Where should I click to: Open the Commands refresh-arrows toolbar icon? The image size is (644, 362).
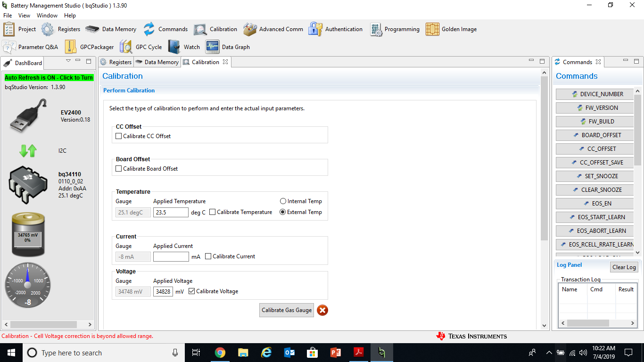pos(149,29)
